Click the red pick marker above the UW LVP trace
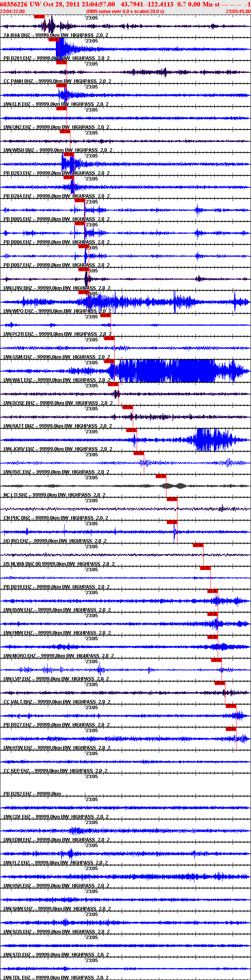This screenshot has width=251, height=980. [217, 660]
